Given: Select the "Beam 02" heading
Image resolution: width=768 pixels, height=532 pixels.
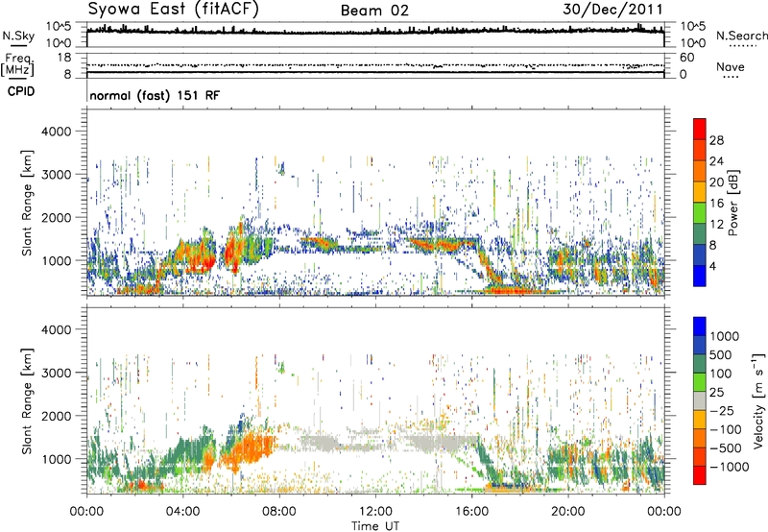Looking at the screenshot, I should (x=374, y=11).
